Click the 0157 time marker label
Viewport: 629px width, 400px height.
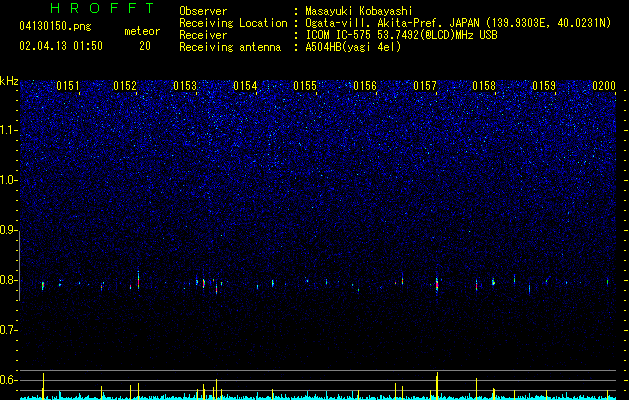(x=425, y=86)
